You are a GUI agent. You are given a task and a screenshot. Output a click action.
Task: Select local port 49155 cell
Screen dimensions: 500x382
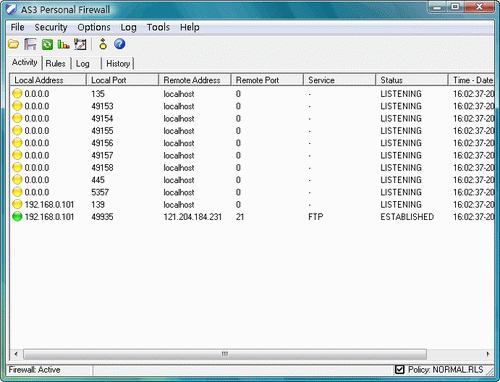[x=102, y=131]
